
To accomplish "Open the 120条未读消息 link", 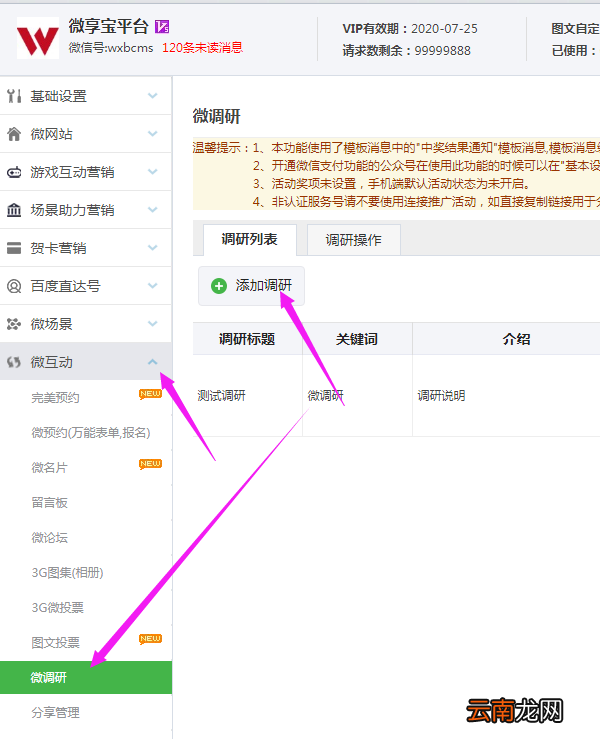I will [x=202, y=48].
